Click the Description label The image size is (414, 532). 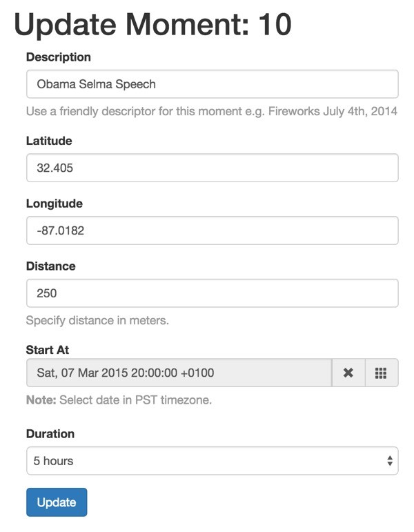(x=59, y=57)
